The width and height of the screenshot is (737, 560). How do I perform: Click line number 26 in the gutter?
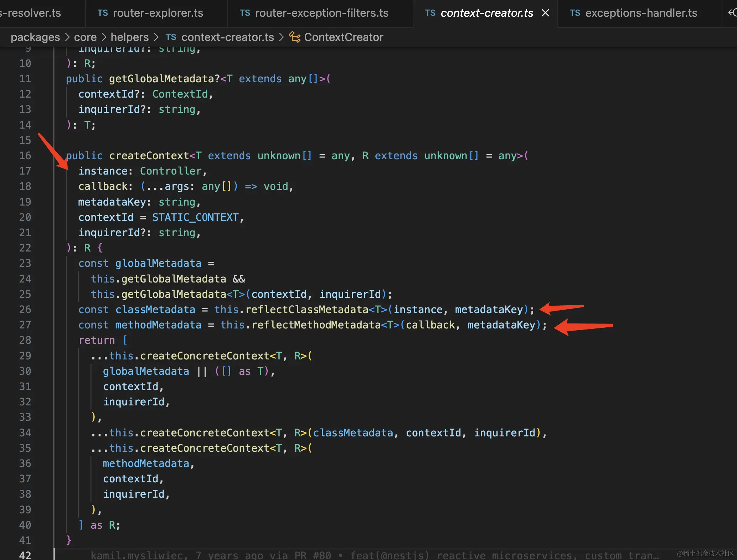point(25,310)
